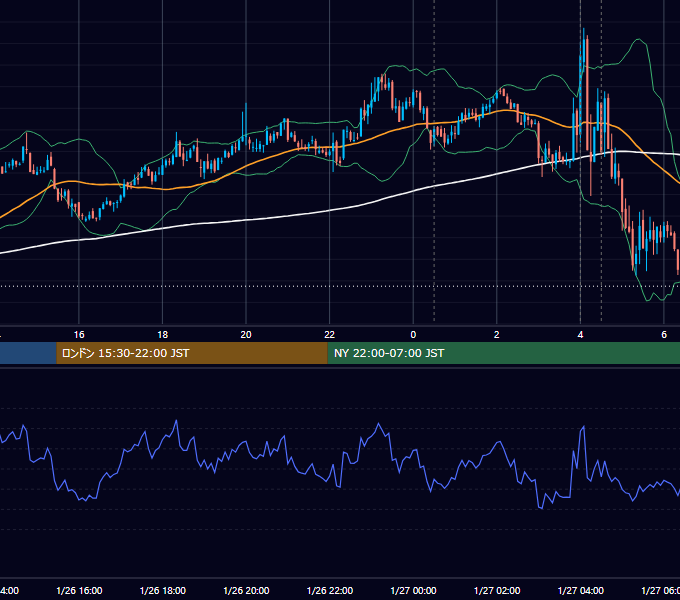The height and width of the screenshot is (600, 680).
Task: Click the 1/26 20:00 date label
Action: coord(246,590)
